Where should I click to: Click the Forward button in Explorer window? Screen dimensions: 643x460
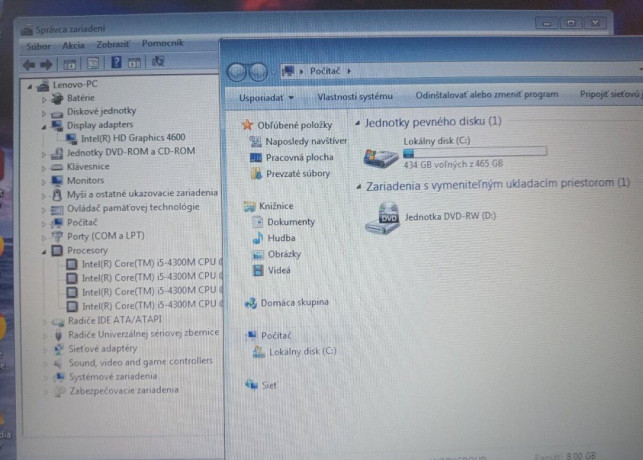pos(258,72)
